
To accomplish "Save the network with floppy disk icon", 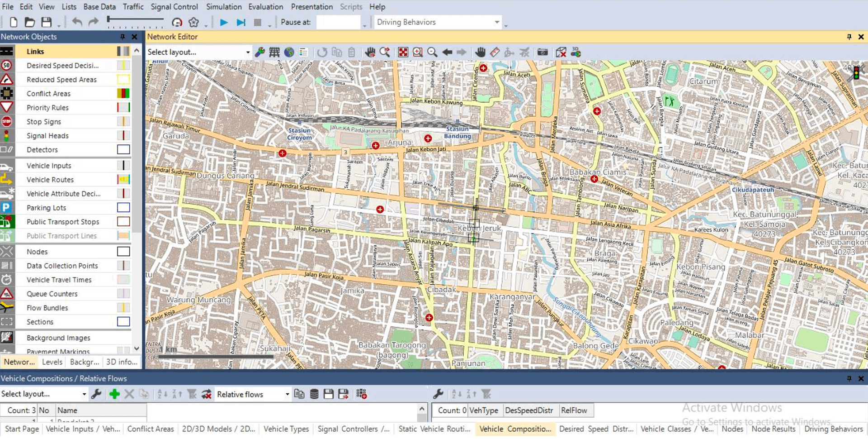I will pos(46,22).
